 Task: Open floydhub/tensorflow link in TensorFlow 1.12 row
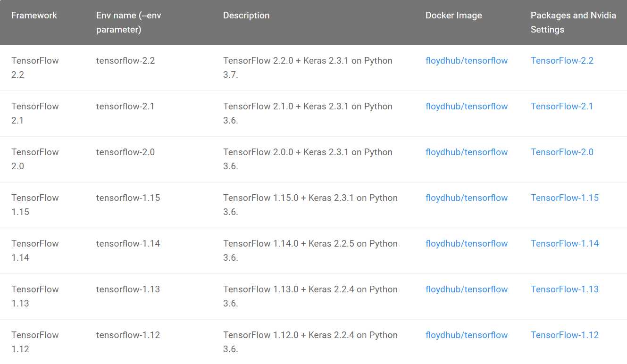[467, 335]
